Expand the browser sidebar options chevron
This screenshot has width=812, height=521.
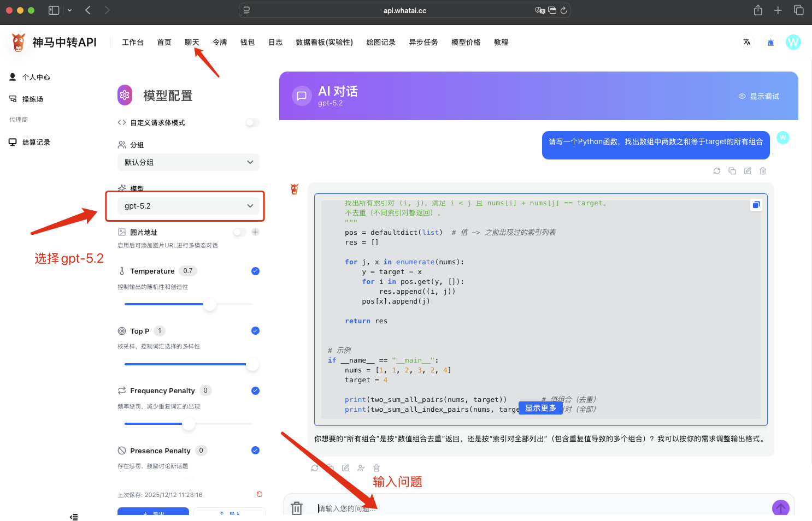pyautogui.click(x=69, y=10)
